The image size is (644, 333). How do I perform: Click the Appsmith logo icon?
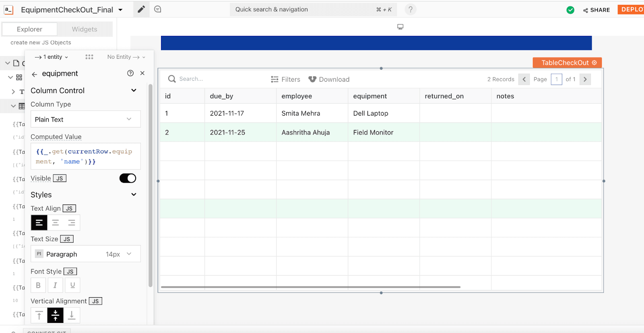tap(8, 10)
